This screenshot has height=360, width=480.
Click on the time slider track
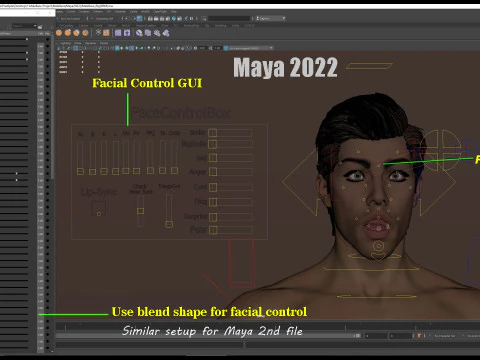point(267,327)
